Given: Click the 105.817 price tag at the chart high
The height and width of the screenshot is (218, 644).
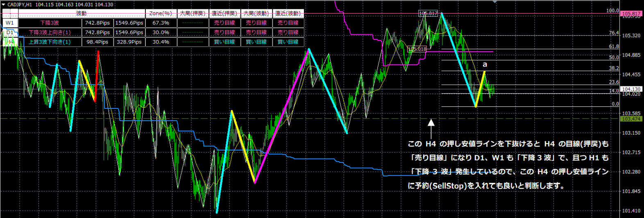Looking at the screenshot, I should point(428,13).
